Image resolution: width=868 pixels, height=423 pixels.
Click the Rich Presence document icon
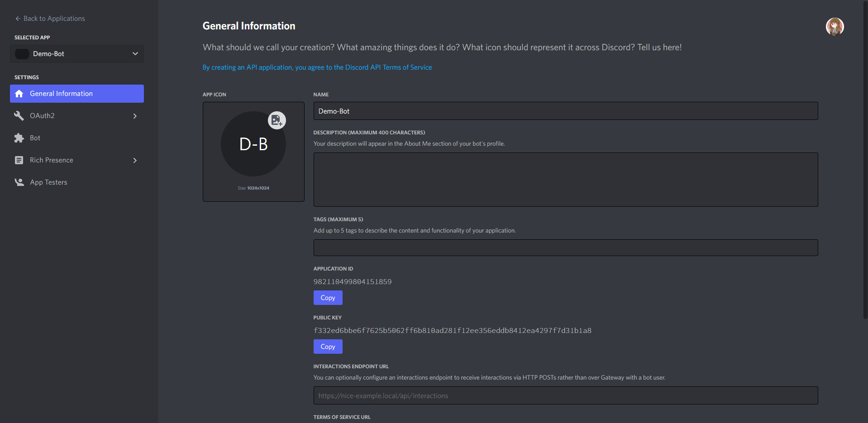(19, 160)
